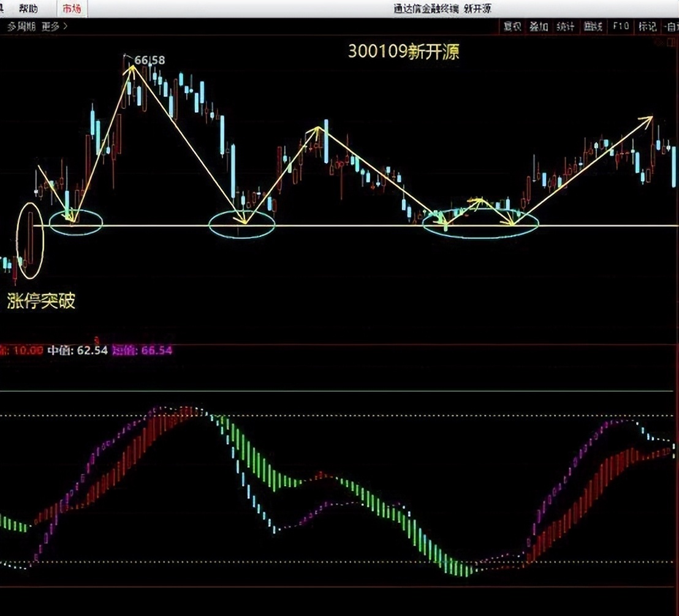Click the 复权 toolbar button
679x616 pixels.
coord(512,26)
